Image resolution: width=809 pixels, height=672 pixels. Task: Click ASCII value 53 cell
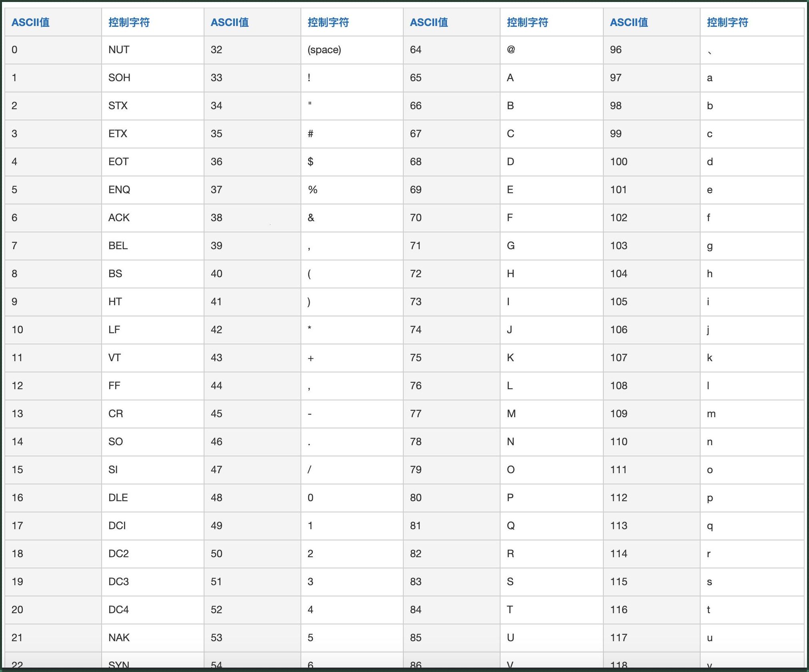tap(252, 638)
